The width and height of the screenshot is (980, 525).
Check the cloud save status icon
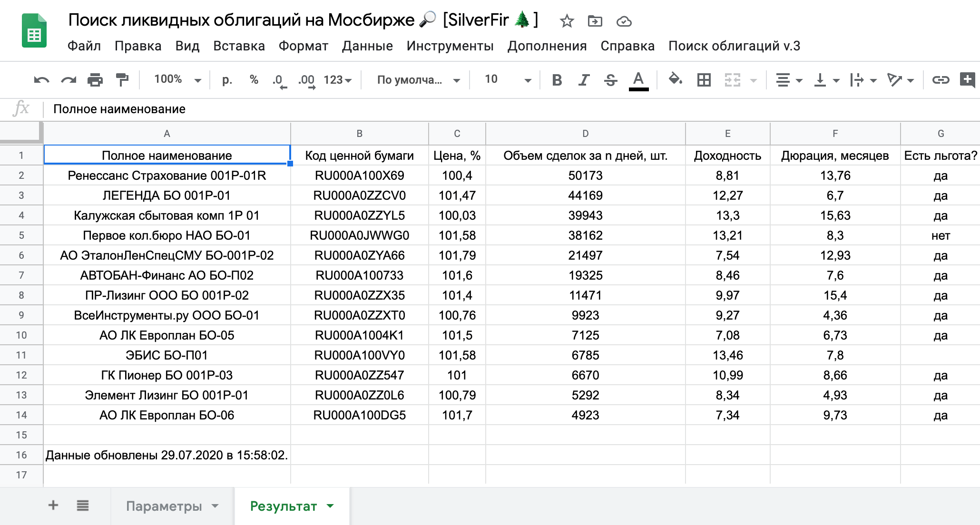coord(624,21)
